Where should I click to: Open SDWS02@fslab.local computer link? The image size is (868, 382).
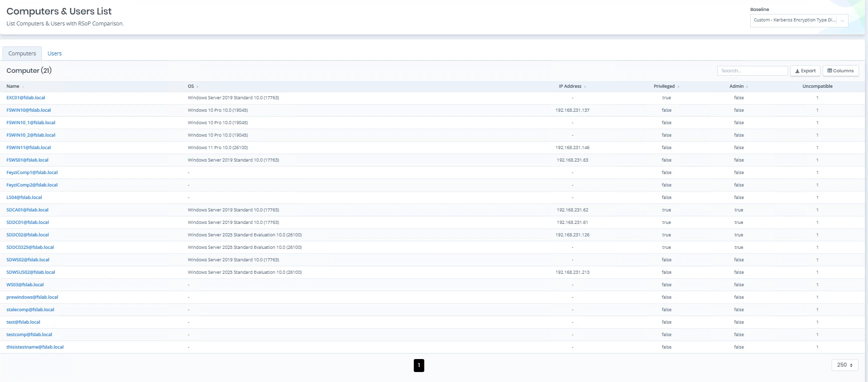click(x=28, y=260)
